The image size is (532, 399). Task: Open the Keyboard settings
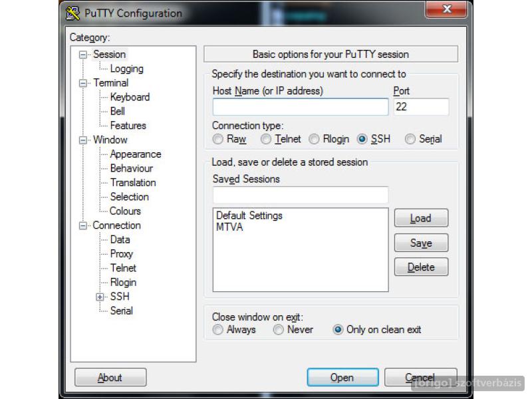click(x=130, y=97)
